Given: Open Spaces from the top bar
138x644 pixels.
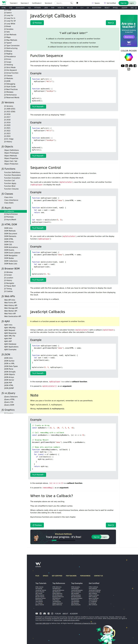Looking at the screenshot, I should pos(96,3).
